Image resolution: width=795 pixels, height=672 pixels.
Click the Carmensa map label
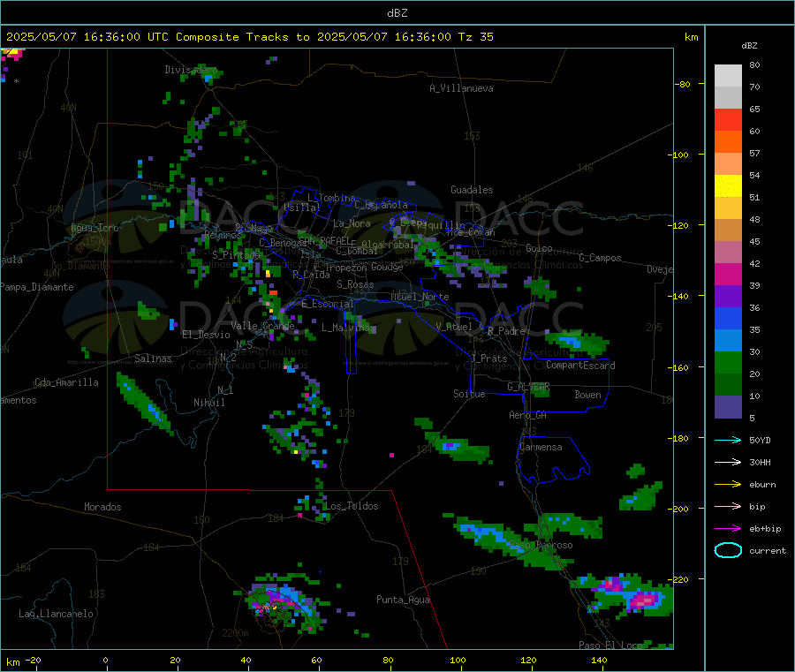click(x=541, y=447)
